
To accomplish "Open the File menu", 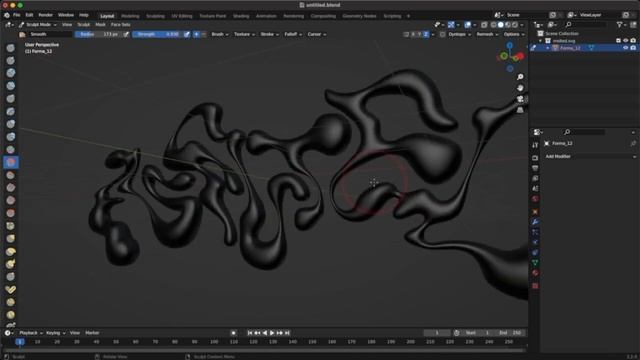I will tap(16, 15).
